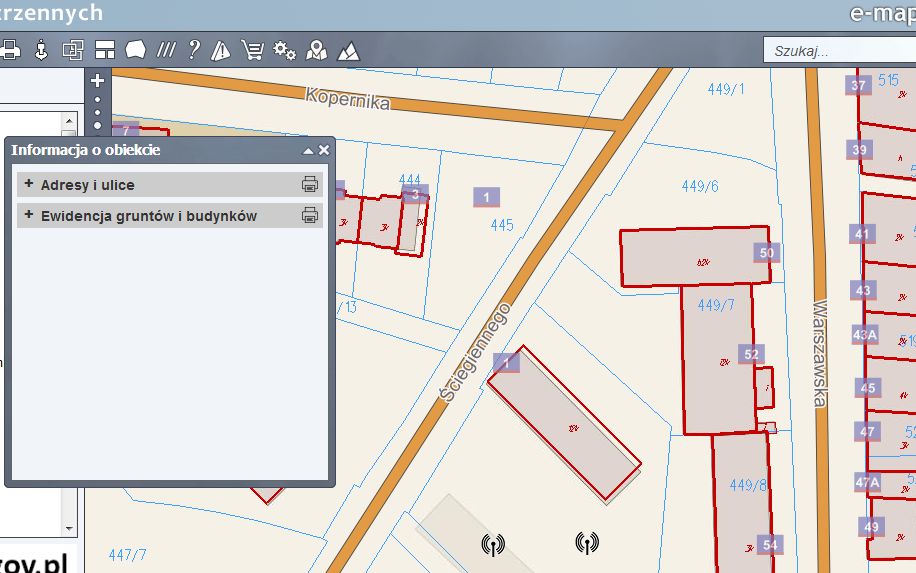Close the Informacja o obiekcie panel

coord(323,150)
